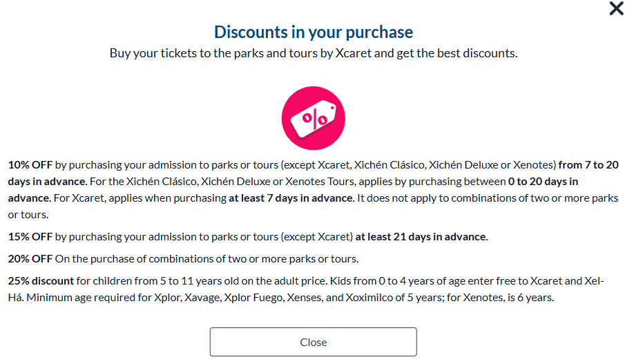Select the bold "25% discount" label
Image resolution: width=634 pixels, height=364 pixels.
tap(41, 281)
